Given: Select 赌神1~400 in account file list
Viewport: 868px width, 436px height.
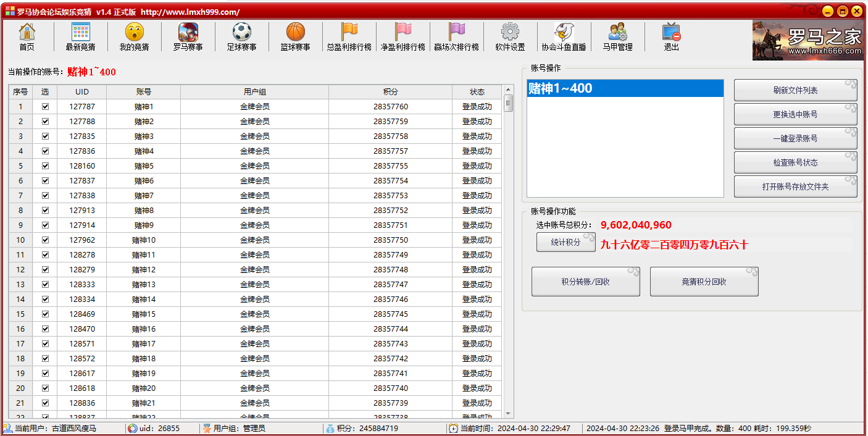Looking at the screenshot, I should [624, 88].
